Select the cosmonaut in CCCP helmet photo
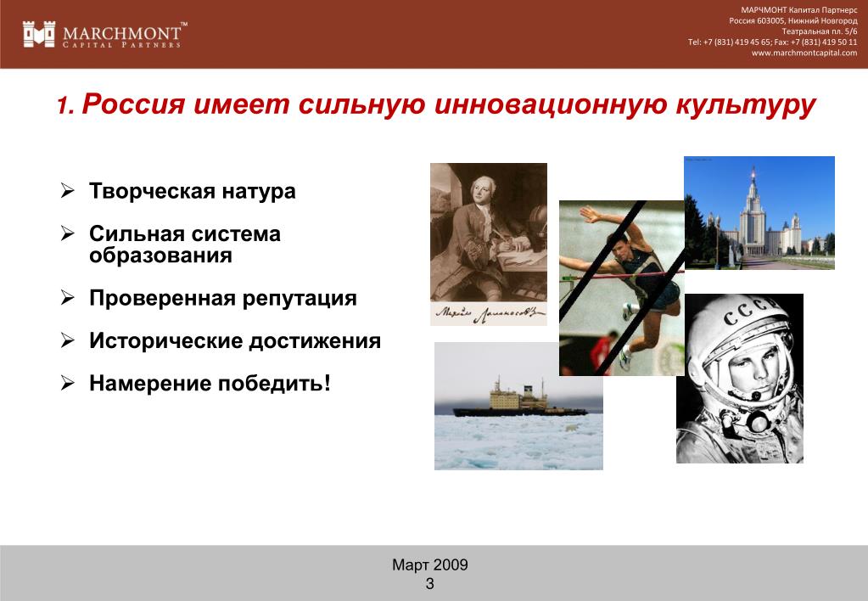This screenshot has height=601, width=868. (x=740, y=379)
